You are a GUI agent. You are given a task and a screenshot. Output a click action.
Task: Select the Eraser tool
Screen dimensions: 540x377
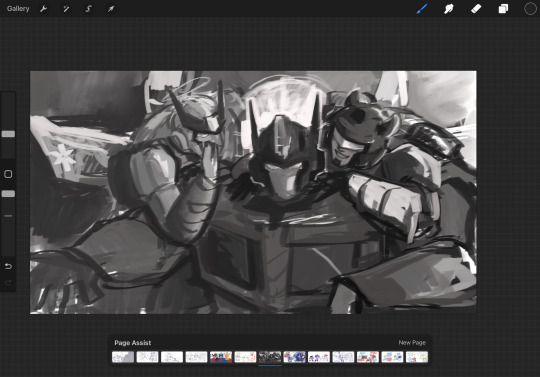[476, 9]
